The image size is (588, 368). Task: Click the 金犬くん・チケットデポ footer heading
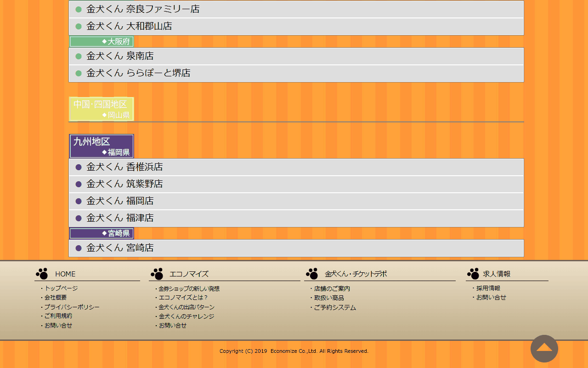click(356, 274)
